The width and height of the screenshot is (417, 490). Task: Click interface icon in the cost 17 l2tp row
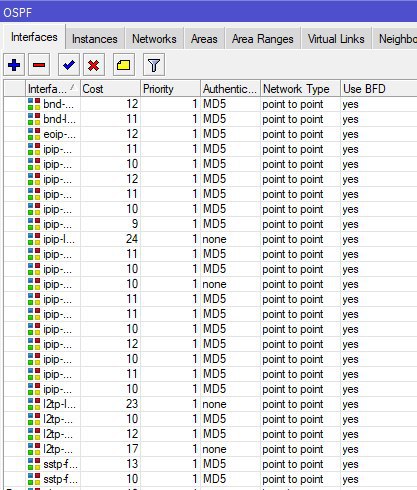coord(34,449)
